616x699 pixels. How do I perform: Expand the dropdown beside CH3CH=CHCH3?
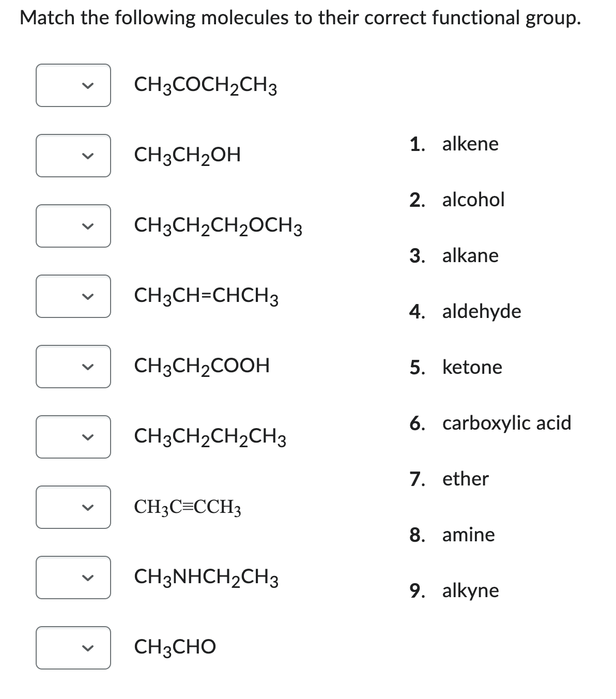point(73,296)
